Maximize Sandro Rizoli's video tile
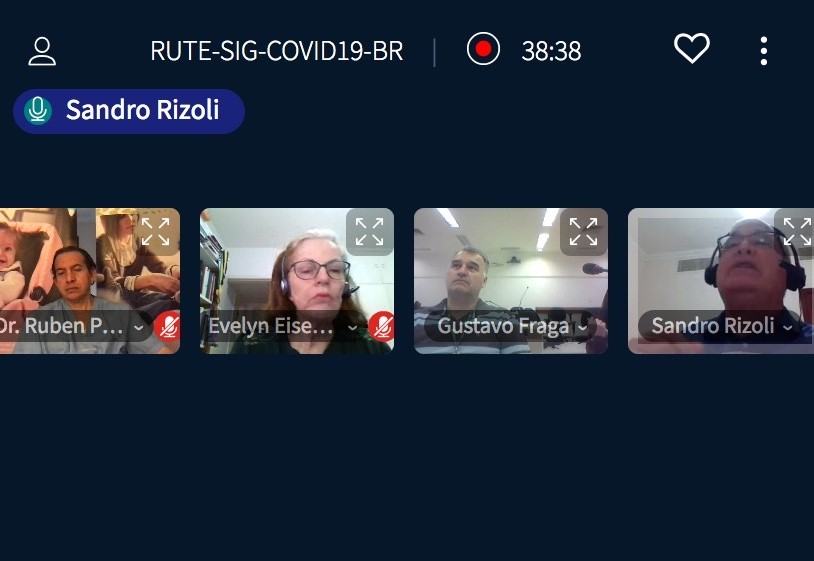Screen dimensions: 814x561 point(796,231)
